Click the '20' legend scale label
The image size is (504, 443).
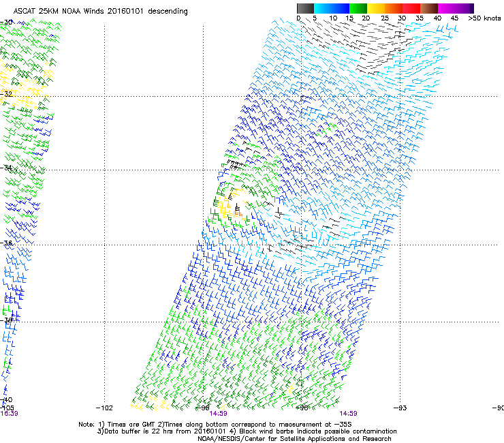tap(366, 18)
